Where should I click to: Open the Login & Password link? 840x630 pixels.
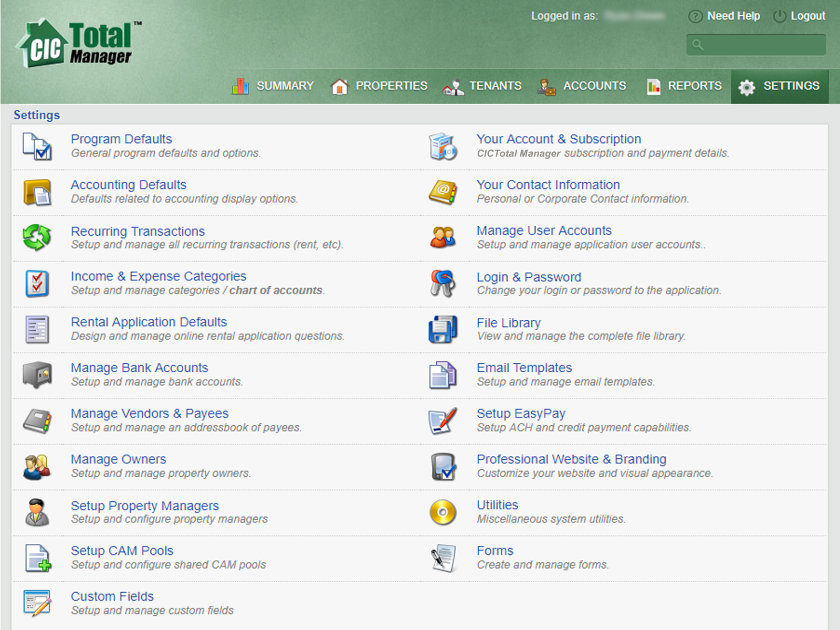point(529,277)
